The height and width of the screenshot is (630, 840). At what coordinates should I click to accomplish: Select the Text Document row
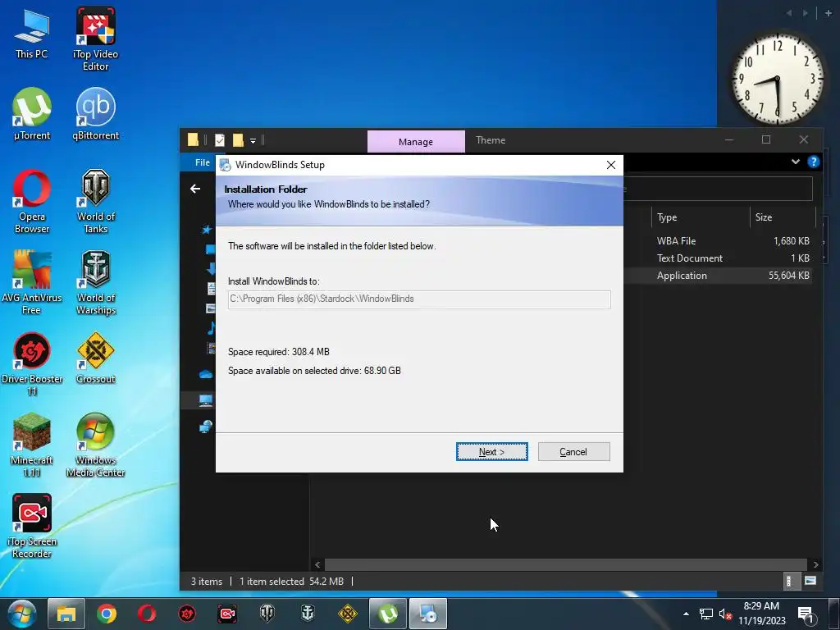(718, 258)
